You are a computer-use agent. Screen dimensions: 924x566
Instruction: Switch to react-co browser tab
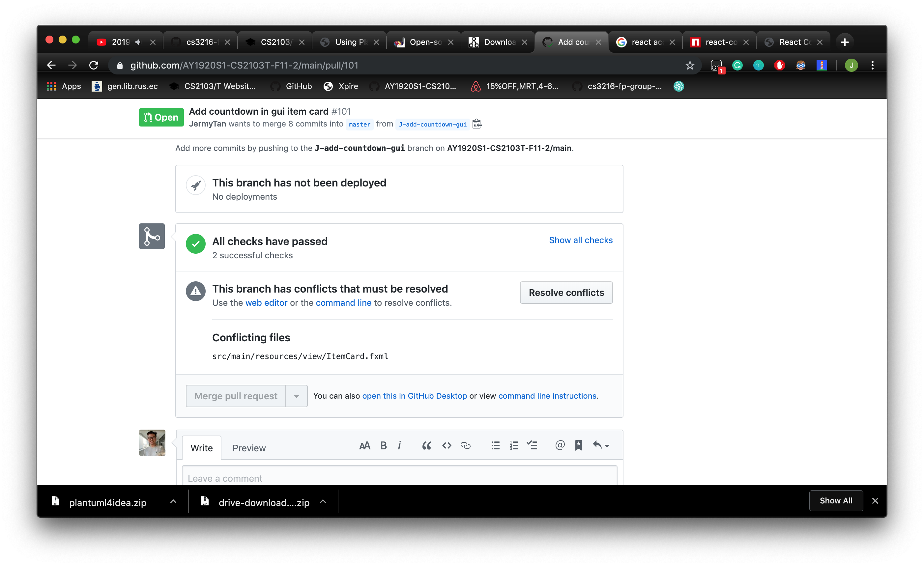pos(717,42)
